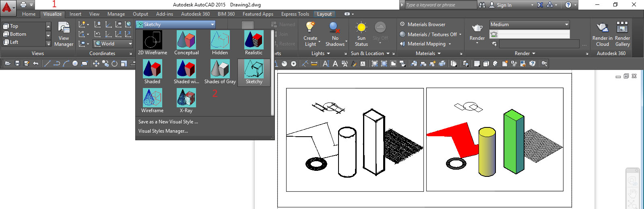Select the Move tool icon
This screenshot has height=209, width=644.
[96, 64]
